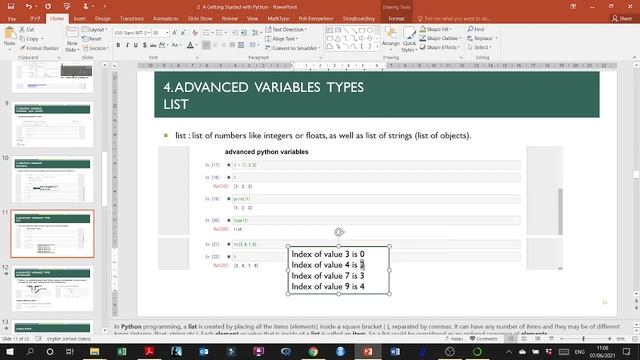
Task: Open Shape Outline options
Action: tap(441, 38)
